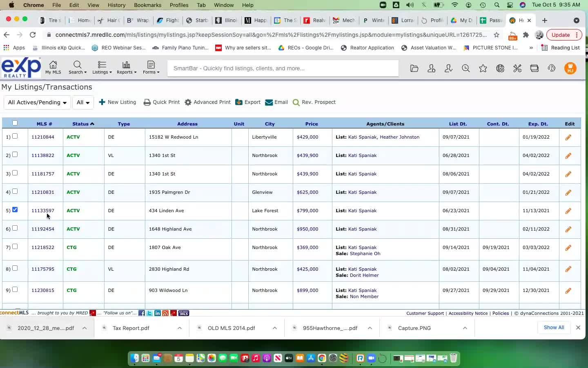Open the All Actives/Pending dropdown
The image size is (588, 368).
(37, 102)
